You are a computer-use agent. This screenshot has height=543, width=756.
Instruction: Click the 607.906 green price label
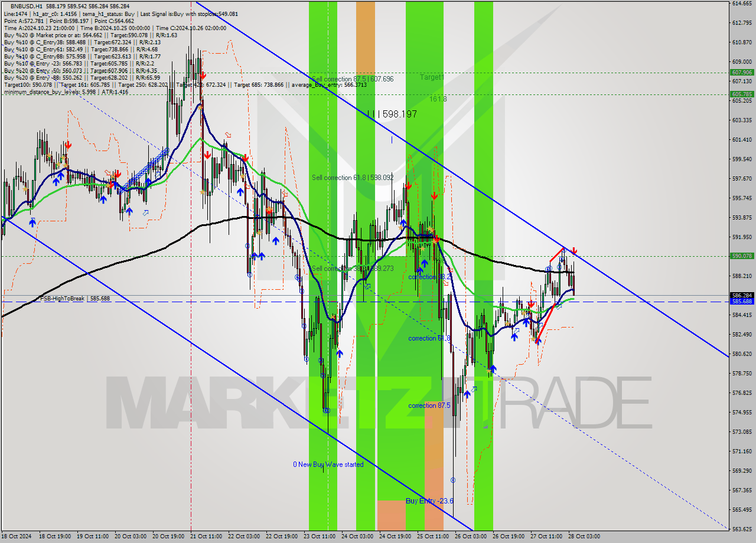coord(742,72)
